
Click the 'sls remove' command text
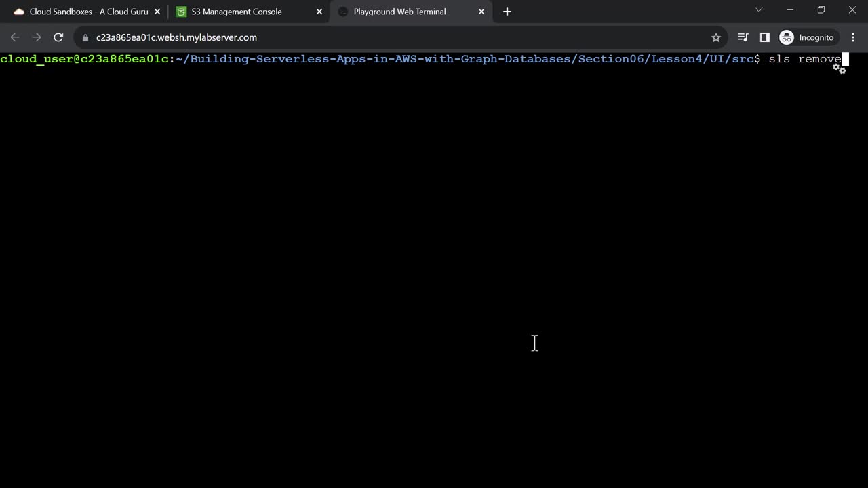805,59
